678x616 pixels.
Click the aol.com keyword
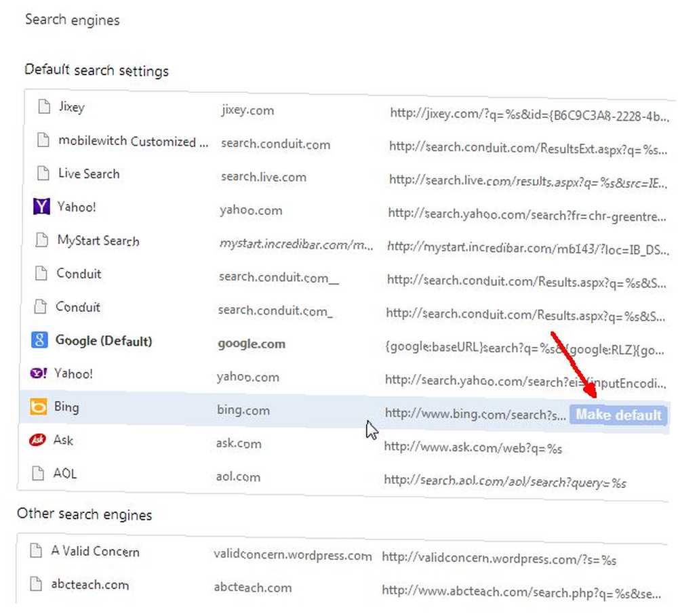coord(238,477)
